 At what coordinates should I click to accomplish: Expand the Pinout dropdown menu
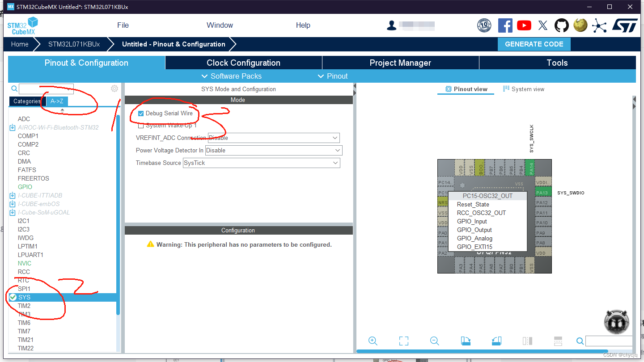click(x=332, y=76)
